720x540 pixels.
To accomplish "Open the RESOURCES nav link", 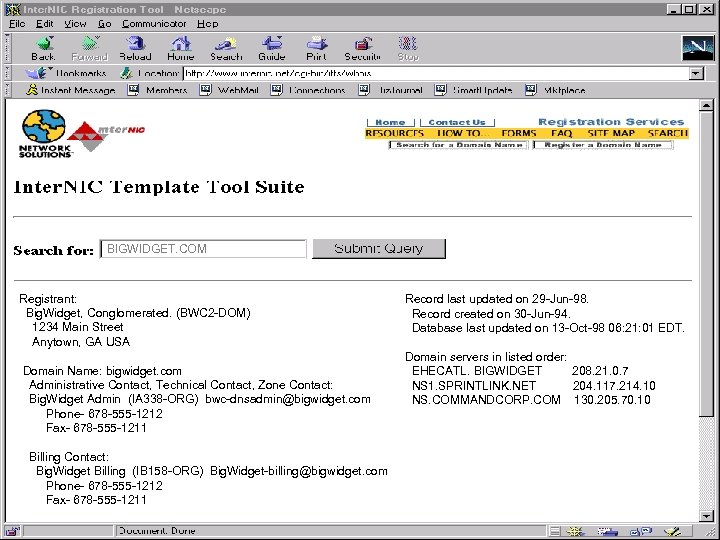I will tap(394, 133).
